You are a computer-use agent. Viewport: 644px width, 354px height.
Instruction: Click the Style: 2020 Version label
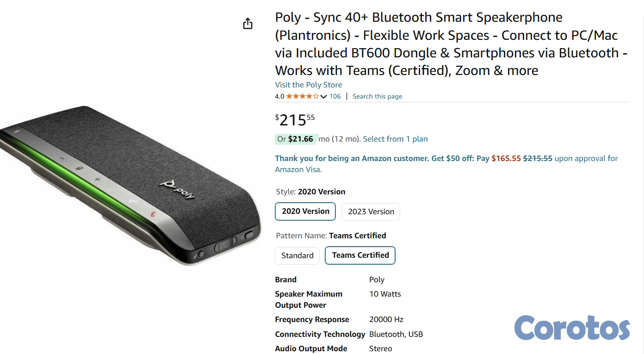310,191
